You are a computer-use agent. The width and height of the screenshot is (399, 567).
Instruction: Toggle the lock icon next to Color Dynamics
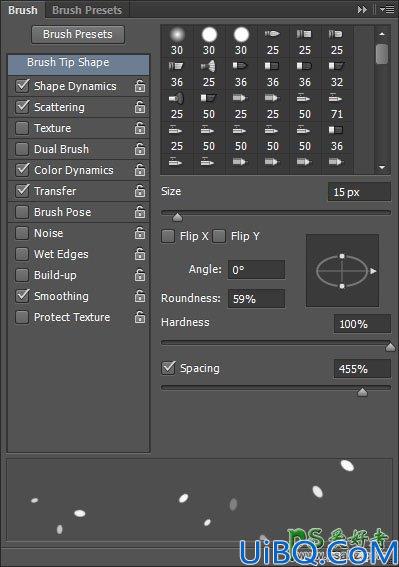click(x=140, y=170)
